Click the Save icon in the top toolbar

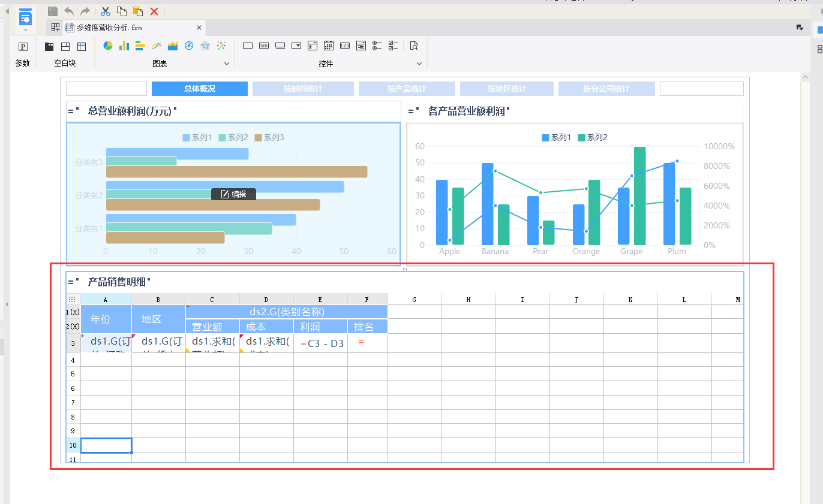point(53,11)
